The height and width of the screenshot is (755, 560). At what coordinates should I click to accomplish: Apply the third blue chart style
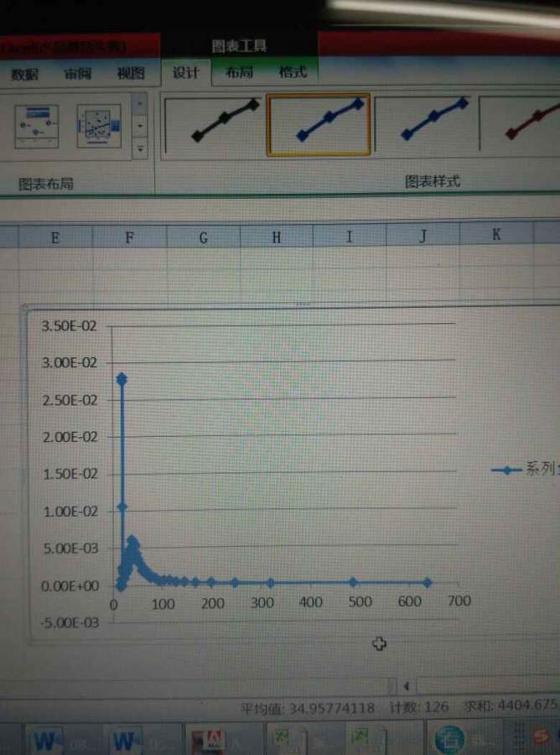[424, 124]
